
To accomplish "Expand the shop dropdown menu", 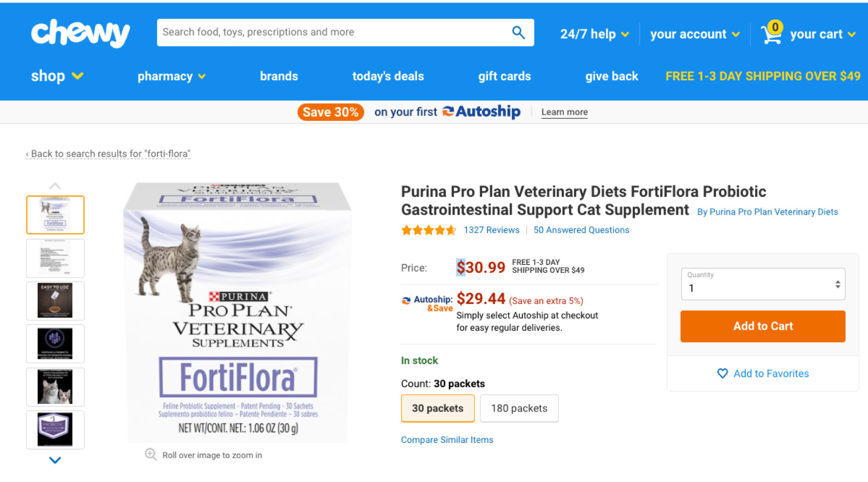I will click(57, 76).
